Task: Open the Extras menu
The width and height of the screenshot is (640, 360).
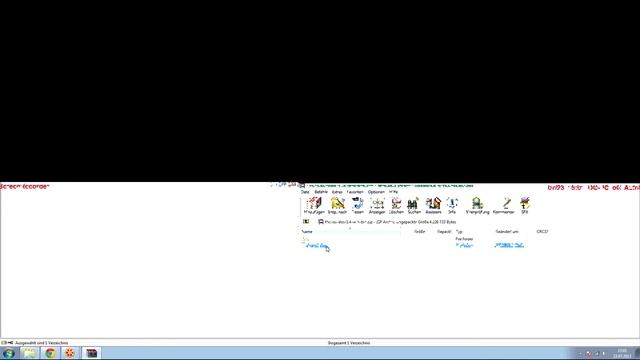Action: [x=337, y=192]
